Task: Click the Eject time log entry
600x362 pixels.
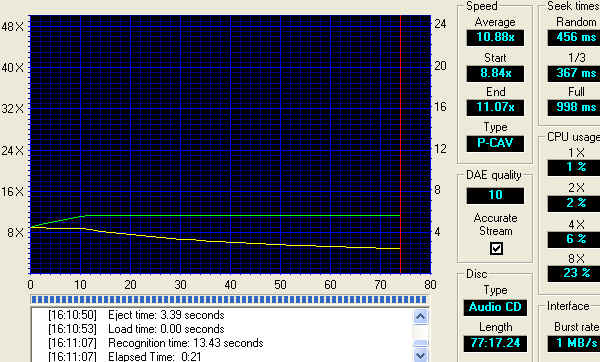Action: tap(136, 315)
